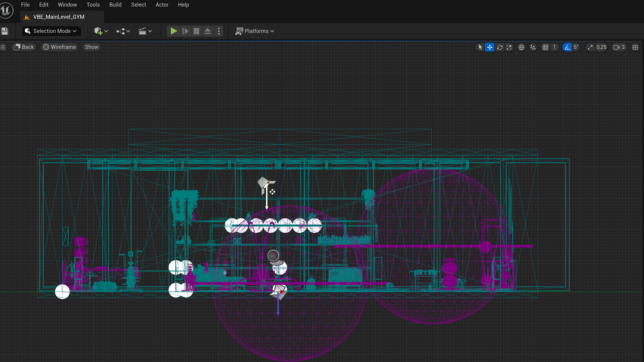Expand the Platforms dropdown
The image size is (644, 362).
(255, 31)
